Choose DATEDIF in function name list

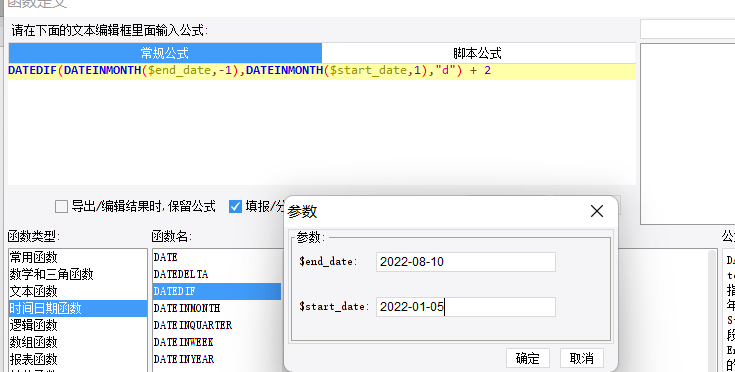point(217,291)
